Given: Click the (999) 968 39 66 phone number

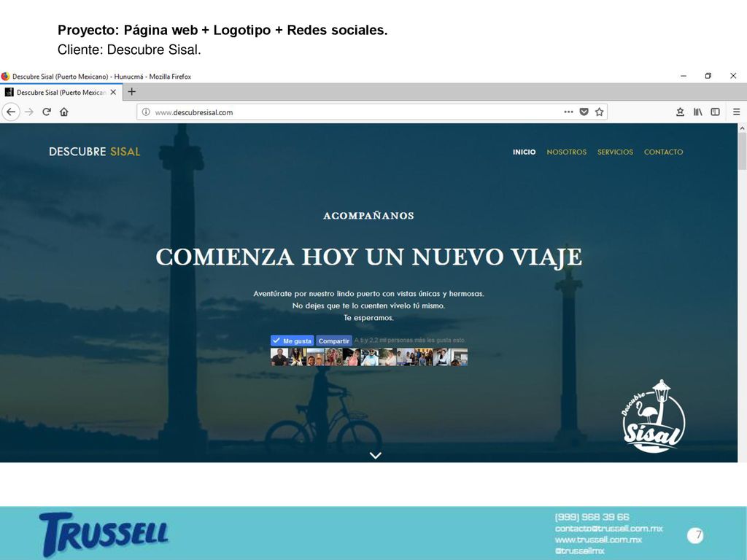Looking at the screenshot, I should click(592, 517).
